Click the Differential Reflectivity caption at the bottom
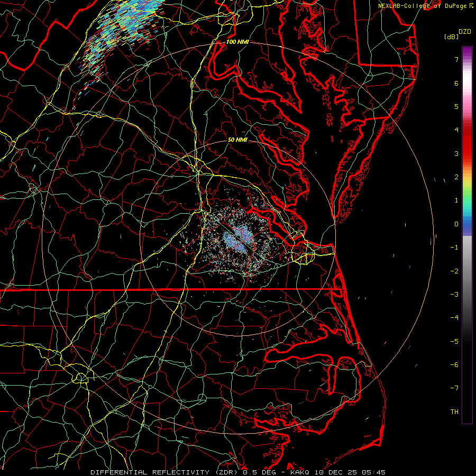Image resolution: width=476 pixels, height=476 pixels. click(238, 472)
